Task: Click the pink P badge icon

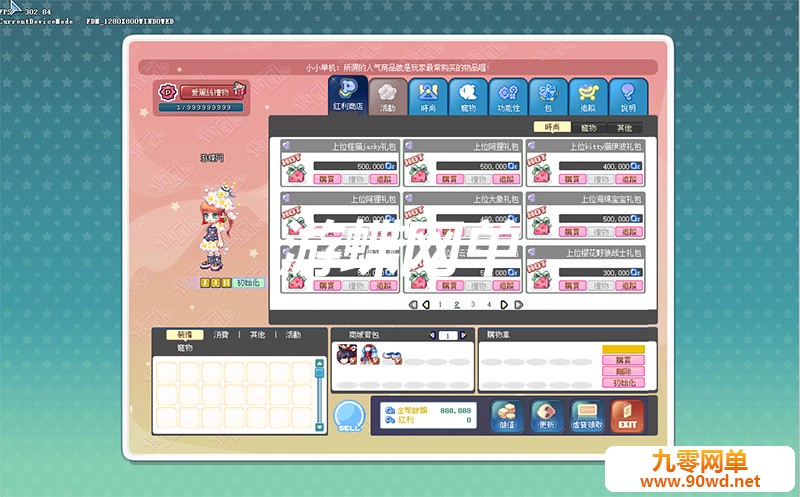Action: [x=167, y=92]
